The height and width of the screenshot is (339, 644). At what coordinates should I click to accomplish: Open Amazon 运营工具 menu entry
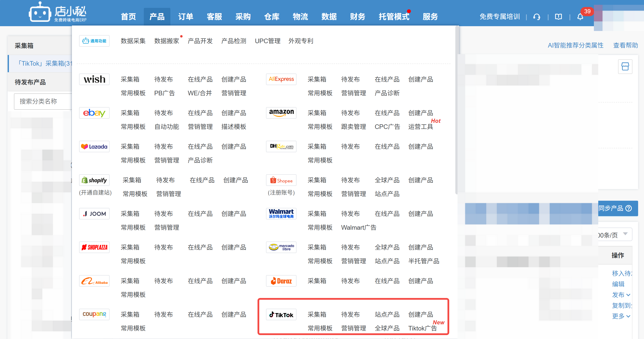[420, 127]
